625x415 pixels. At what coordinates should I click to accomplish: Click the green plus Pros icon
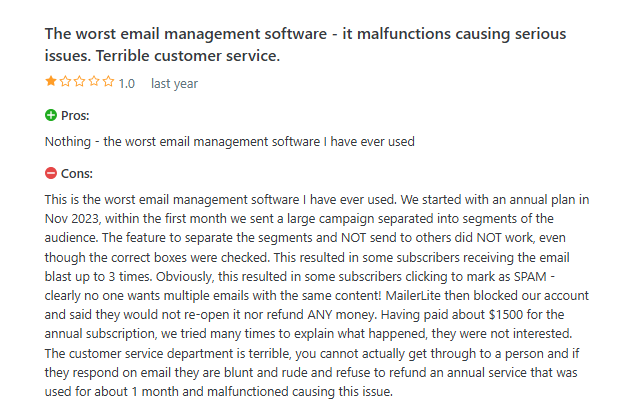[x=51, y=115]
